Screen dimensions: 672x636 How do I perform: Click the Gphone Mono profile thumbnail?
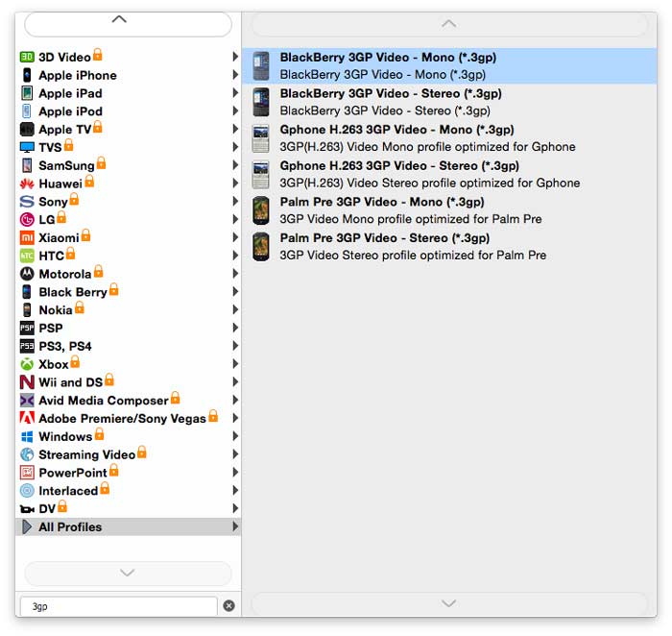click(x=261, y=138)
